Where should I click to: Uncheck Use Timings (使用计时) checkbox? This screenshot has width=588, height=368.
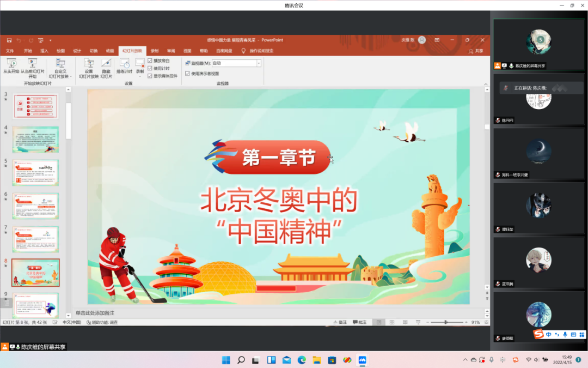[x=150, y=68]
